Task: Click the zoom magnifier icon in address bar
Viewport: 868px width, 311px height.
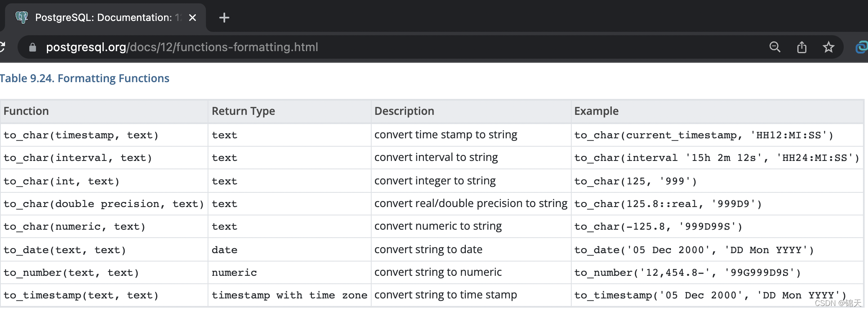Action: coord(775,47)
